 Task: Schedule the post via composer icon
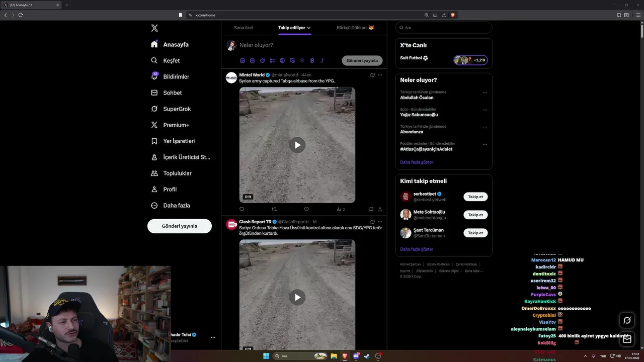(x=292, y=60)
